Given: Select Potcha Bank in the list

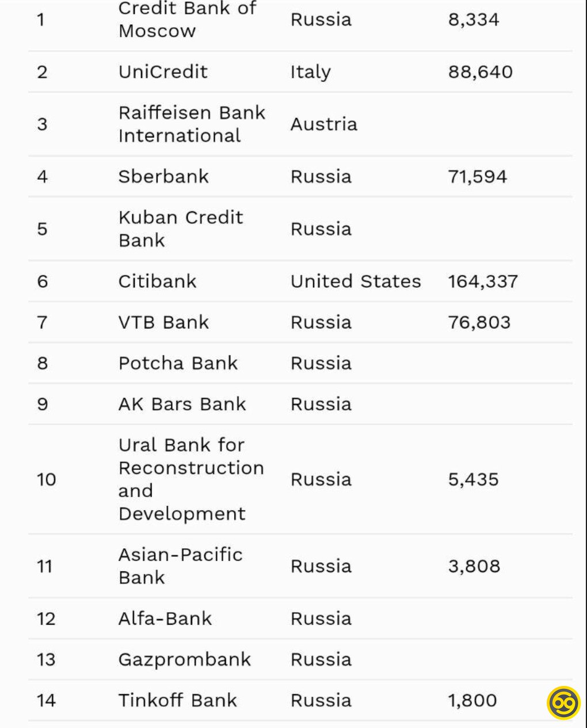Looking at the screenshot, I should (x=178, y=363).
